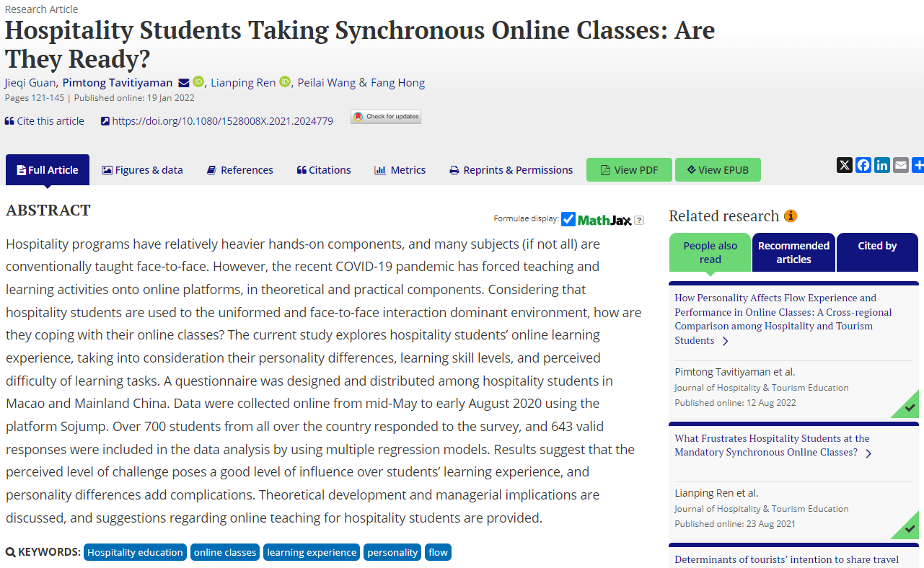Viewport: 924px width, 568px height.
Task: Click the MathJax help question icon
Action: 638,220
